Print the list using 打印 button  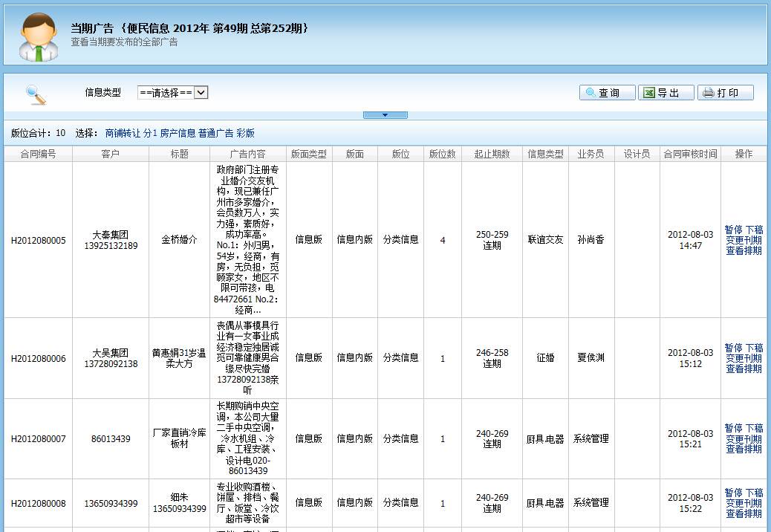pos(725,93)
